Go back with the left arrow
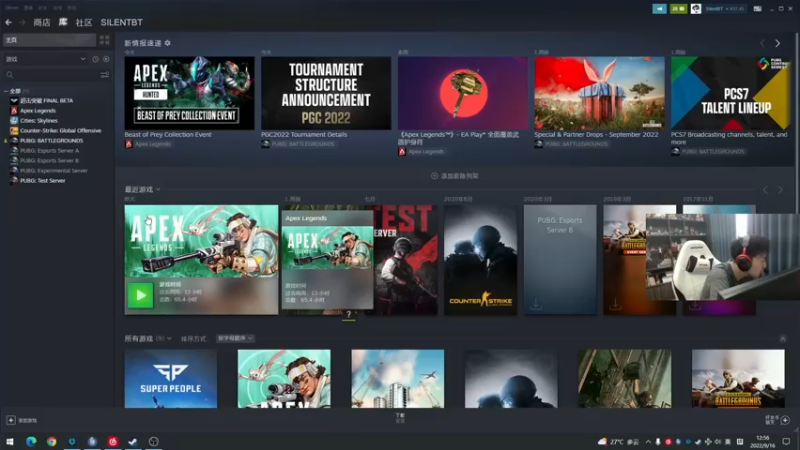The image size is (800, 450). click(x=9, y=22)
